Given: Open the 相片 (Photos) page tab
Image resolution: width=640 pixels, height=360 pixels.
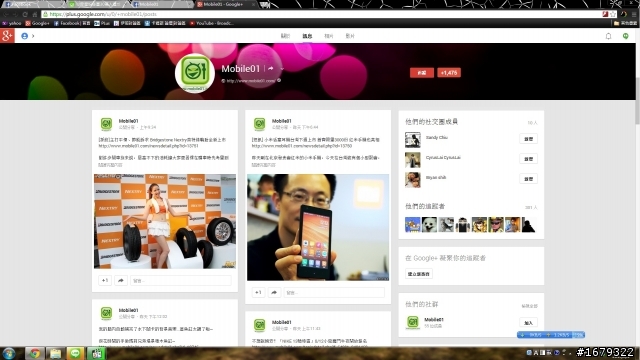Looking at the screenshot, I should [x=329, y=36].
